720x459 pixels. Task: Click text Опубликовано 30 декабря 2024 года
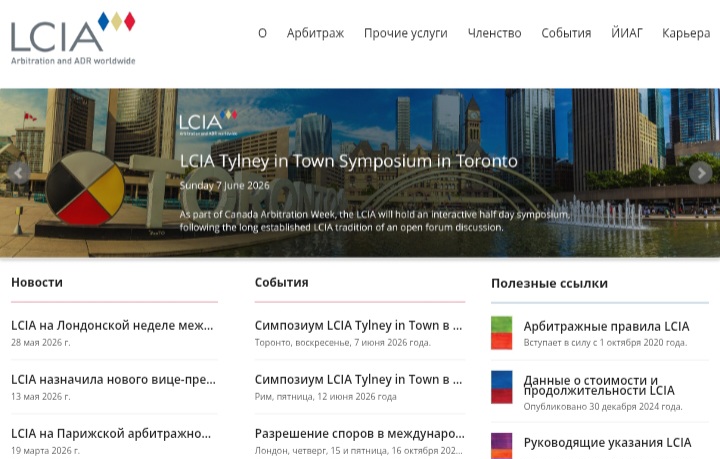coord(603,407)
